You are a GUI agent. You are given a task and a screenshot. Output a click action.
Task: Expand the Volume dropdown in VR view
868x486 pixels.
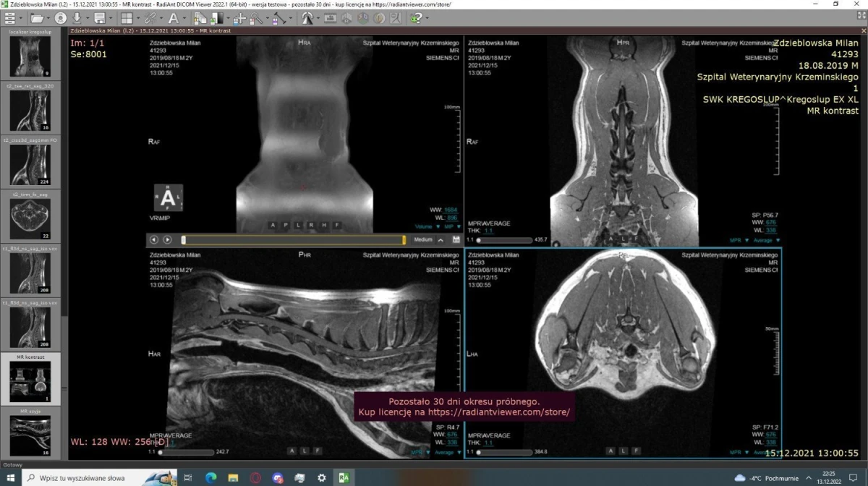point(426,226)
